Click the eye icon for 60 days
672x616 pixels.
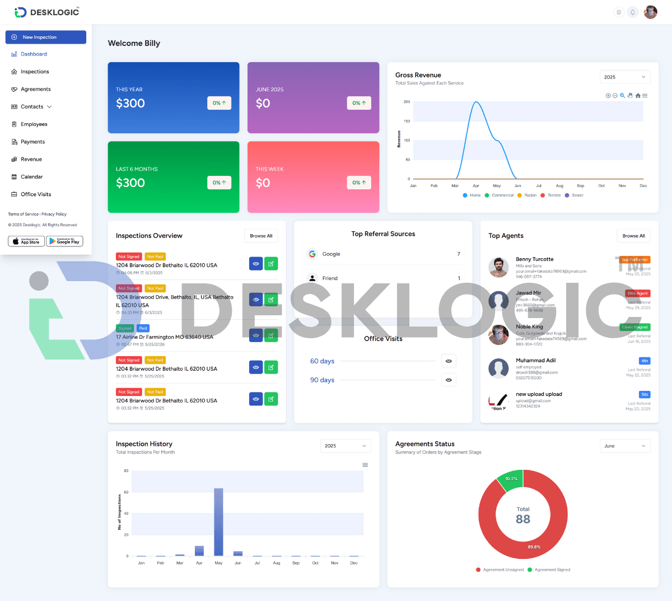tap(449, 361)
